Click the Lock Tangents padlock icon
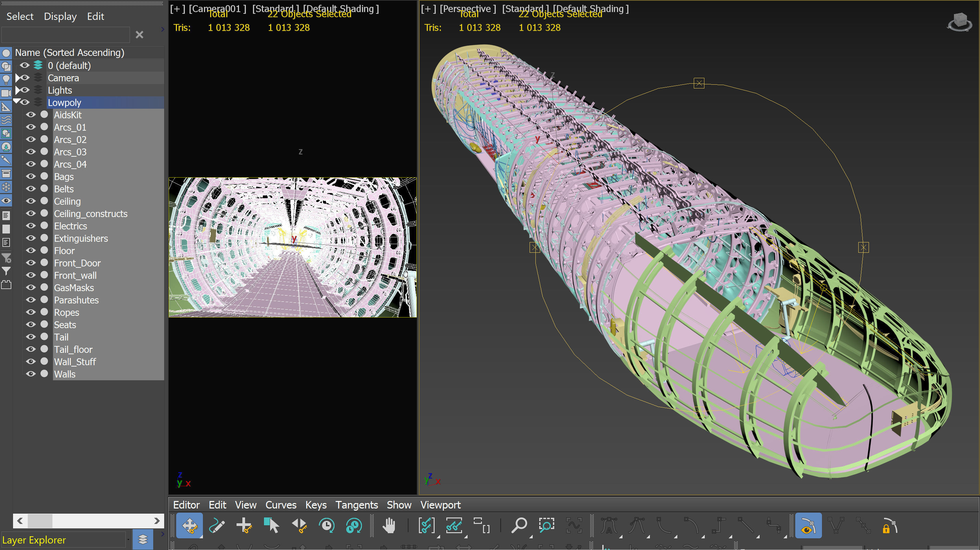This screenshot has width=980, height=550. pos(889,526)
